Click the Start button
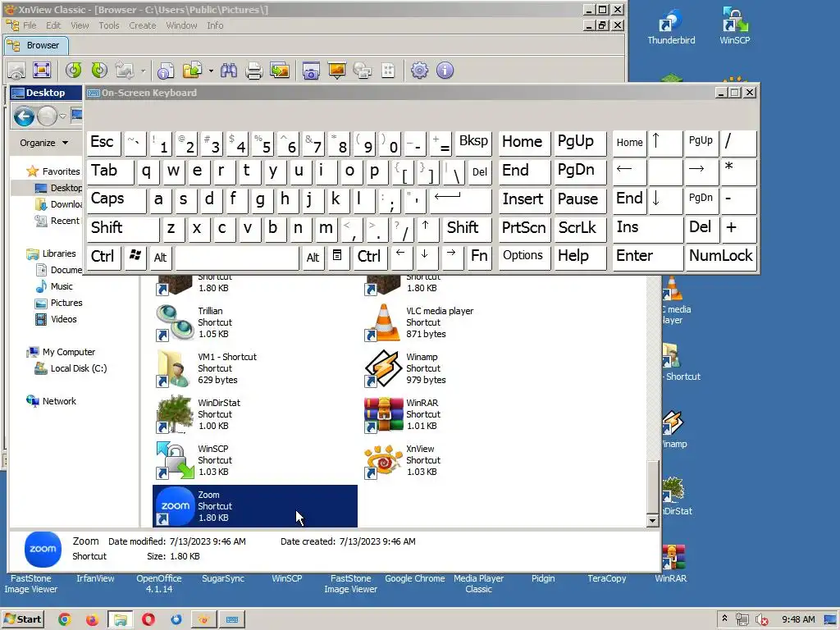The width and height of the screenshot is (840, 630). [x=23, y=619]
